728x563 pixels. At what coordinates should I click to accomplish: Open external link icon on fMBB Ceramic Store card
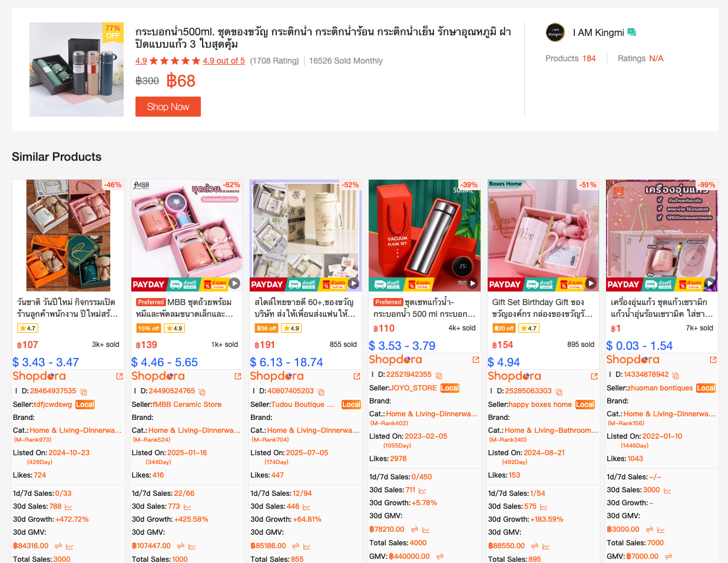(x=238, y=376)
